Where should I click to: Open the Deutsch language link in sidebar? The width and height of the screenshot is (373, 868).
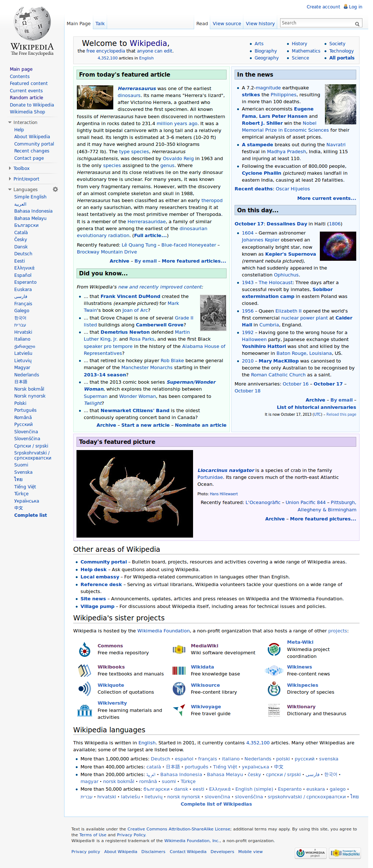(x=23, y=254)
